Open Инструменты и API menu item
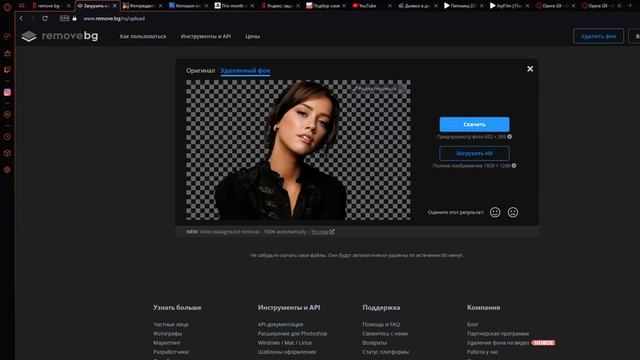640x360 pixels. tap(206, 36)
